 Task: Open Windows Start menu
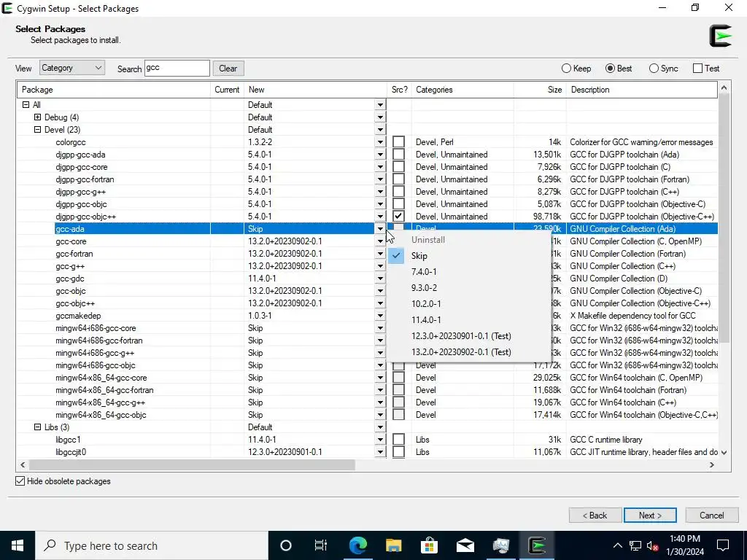[18, 545]
